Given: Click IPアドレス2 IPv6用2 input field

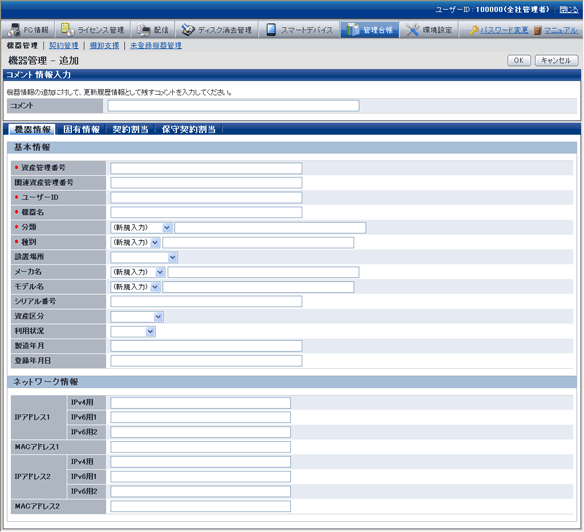Looking at the screenshot, I should click(x=200, y=491).
